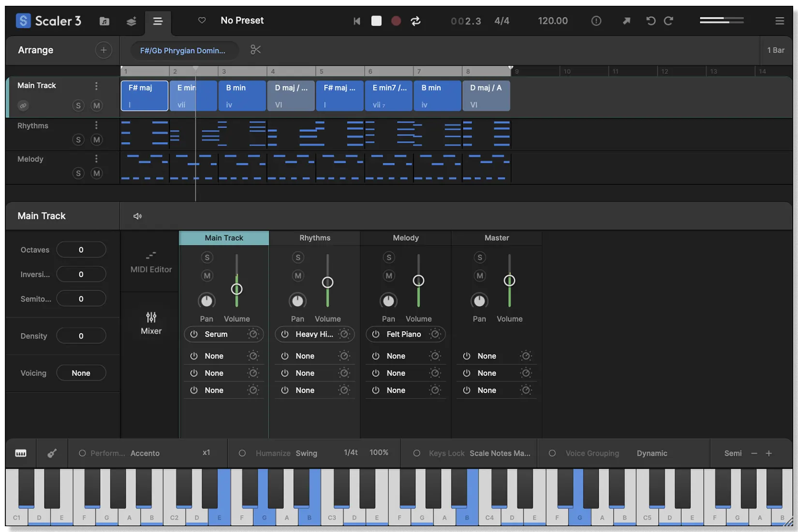Open the Dynamic voice grouping dropdown
The height and width of the screenshot is (532, 798).
tap(652, 453)
